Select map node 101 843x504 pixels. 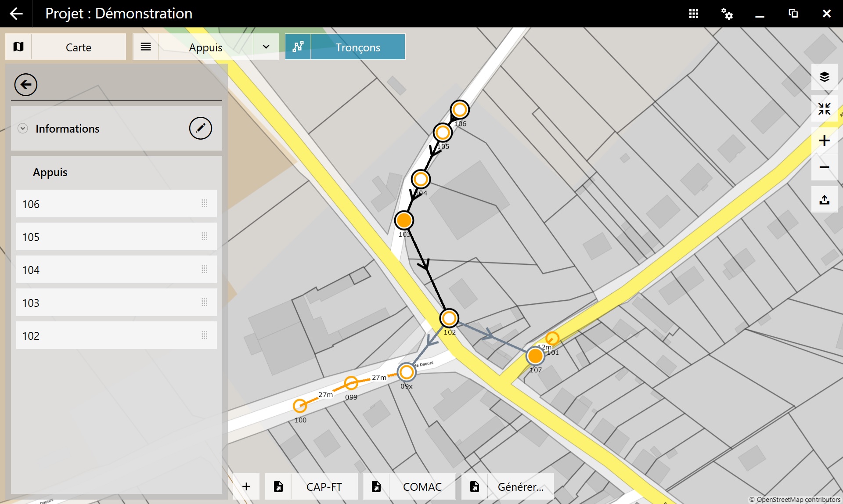pyautogui.click(x=552, y=338)
